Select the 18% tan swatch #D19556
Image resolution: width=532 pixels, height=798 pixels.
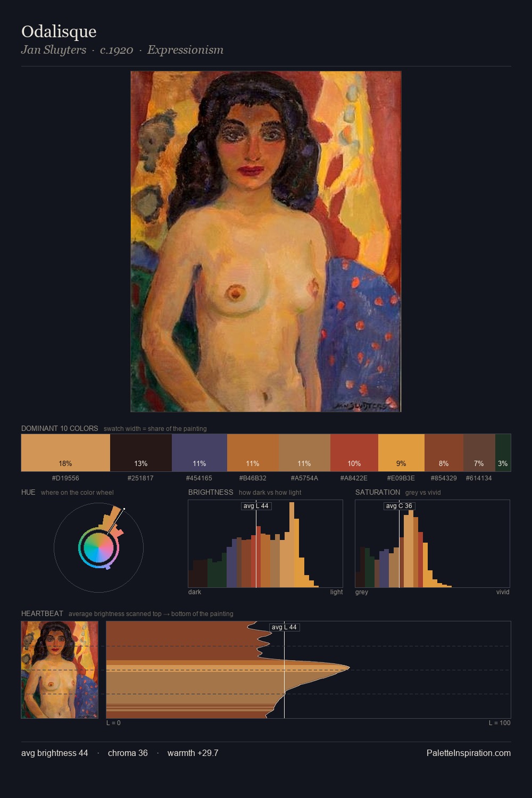click(65, 453)
